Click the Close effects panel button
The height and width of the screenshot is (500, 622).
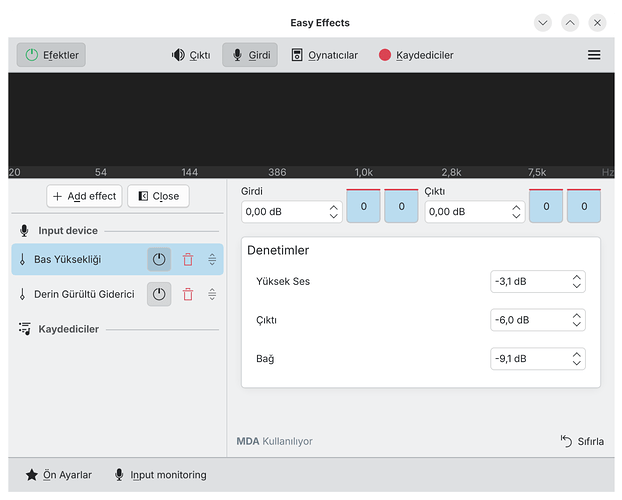tap(158, 196)
